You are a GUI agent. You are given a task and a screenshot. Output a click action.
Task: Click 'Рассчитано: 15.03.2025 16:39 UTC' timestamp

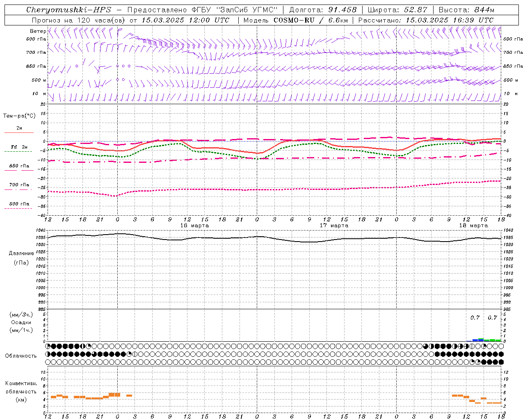(x=426, y=20)
